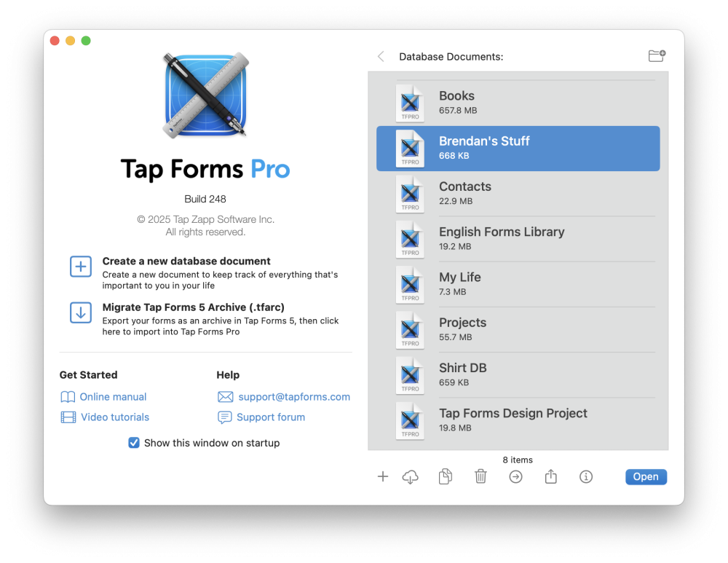Click the Tap Forms Pro app logo
Viewport: 728px width, 563px height.
point(205,95)
